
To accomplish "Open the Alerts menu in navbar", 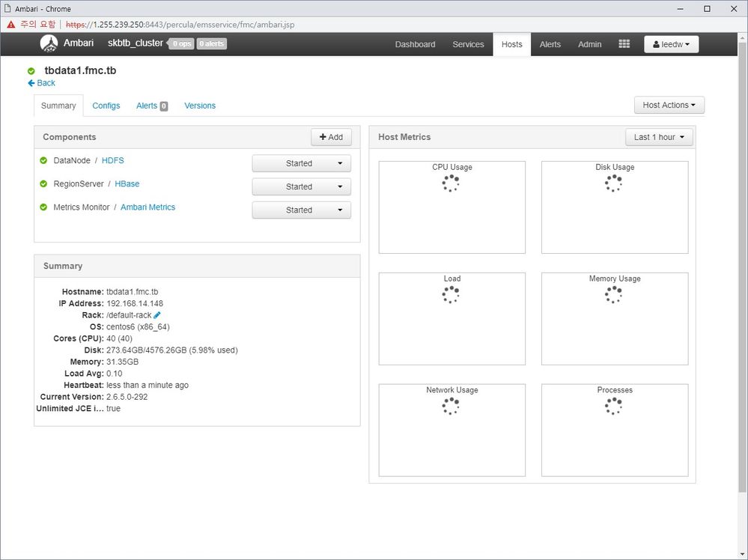I will 550,44.
